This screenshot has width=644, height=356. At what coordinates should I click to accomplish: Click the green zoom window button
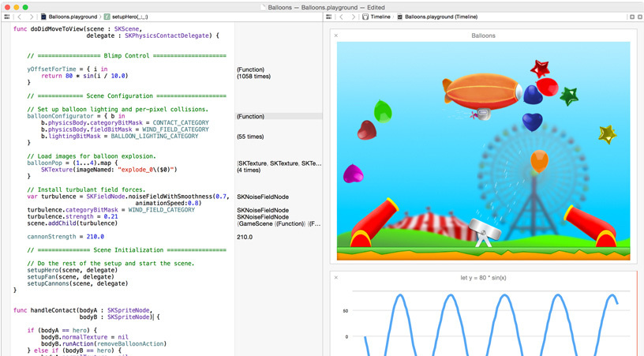click(25, 7)
